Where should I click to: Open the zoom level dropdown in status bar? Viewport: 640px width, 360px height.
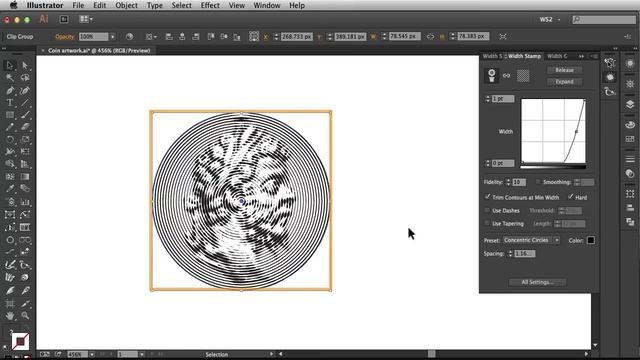pos(92,354)
